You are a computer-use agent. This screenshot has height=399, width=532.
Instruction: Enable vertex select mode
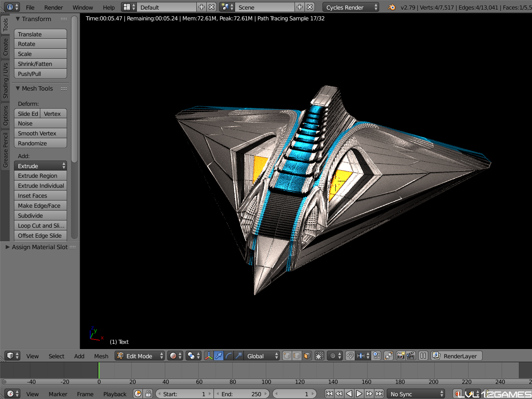click(x=287, y=356)
